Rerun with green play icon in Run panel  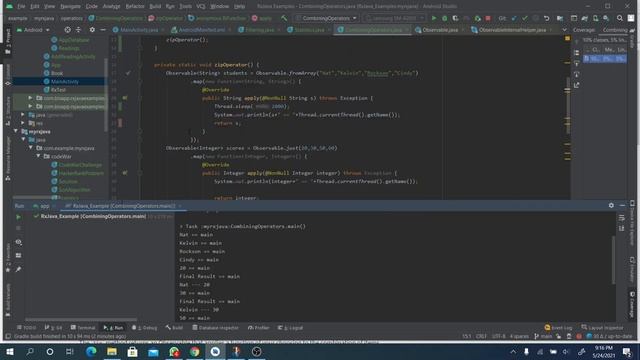click(18, 217)
